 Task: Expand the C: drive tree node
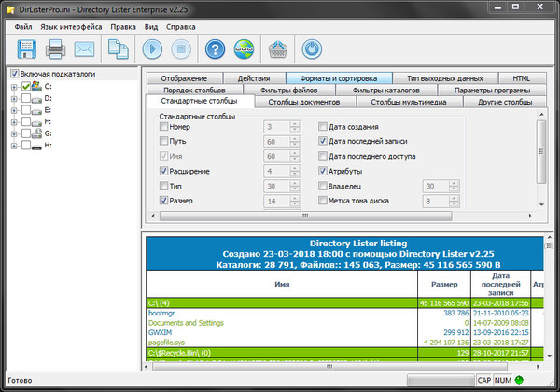click(13, 87)
